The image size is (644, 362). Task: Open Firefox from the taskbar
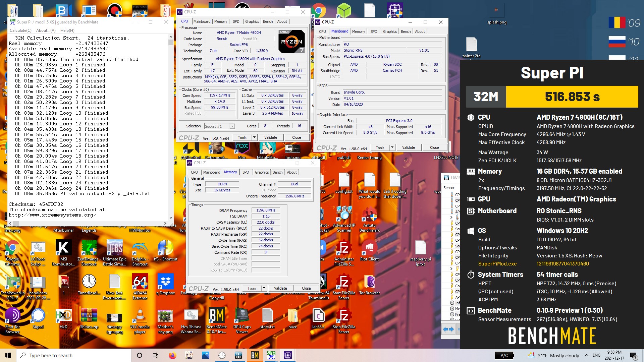(172, 355)
